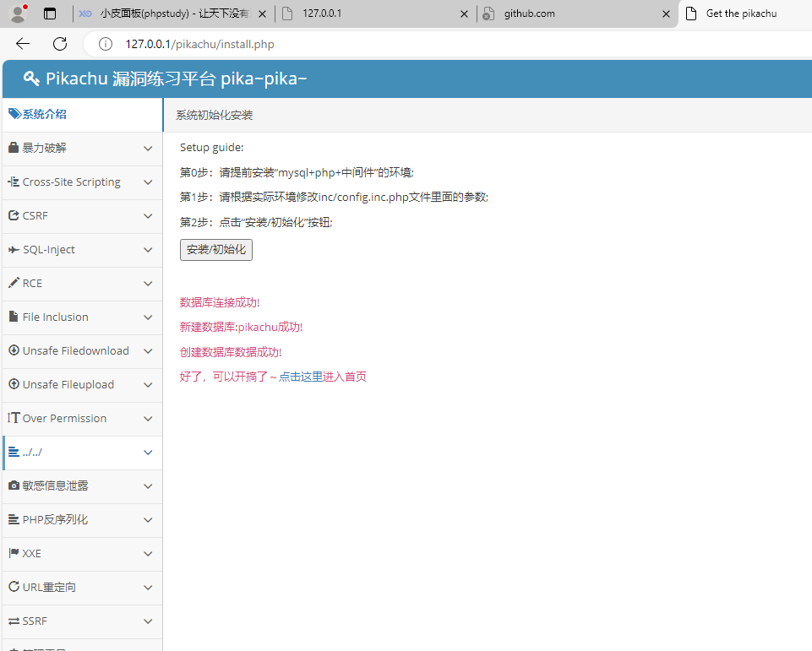This screenshot has width=812, height=651.
Task: Expand the Over Permission chevron
Action: pos(148,419)
